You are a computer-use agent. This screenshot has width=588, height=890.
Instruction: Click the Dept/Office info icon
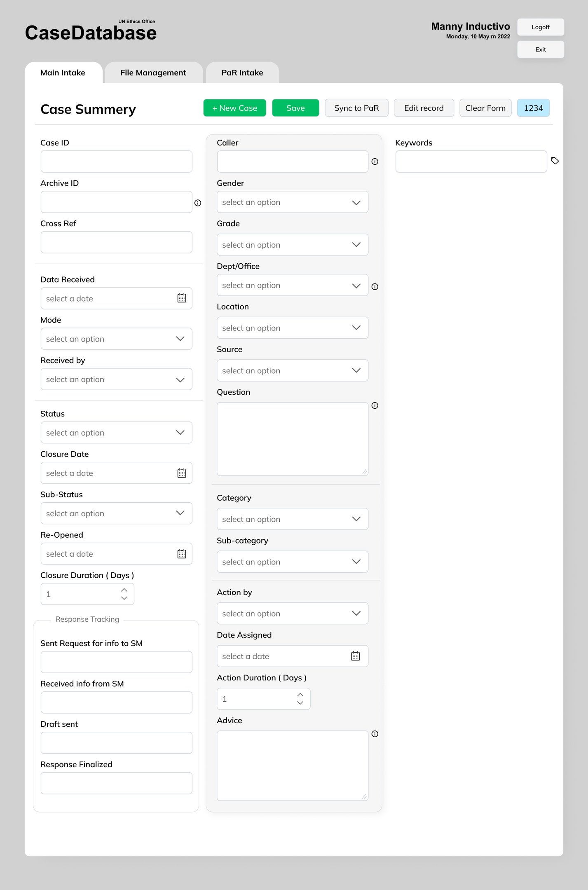point(375,286)
